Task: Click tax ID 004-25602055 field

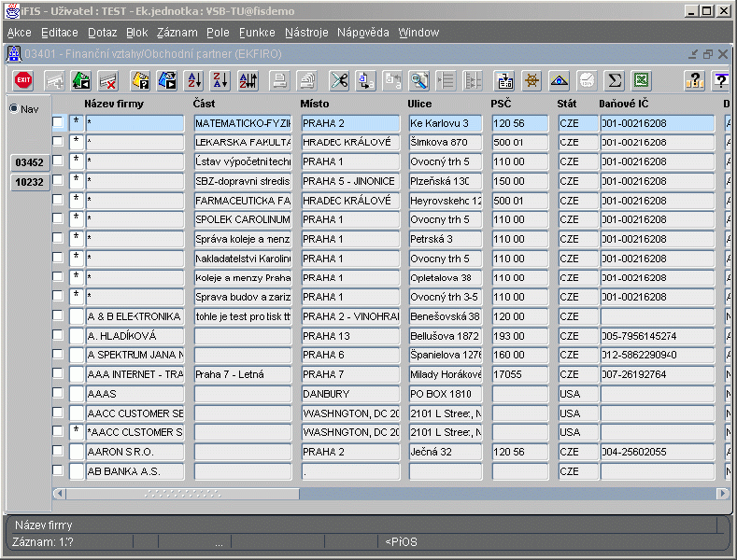Action: click(x=658, y=452)
